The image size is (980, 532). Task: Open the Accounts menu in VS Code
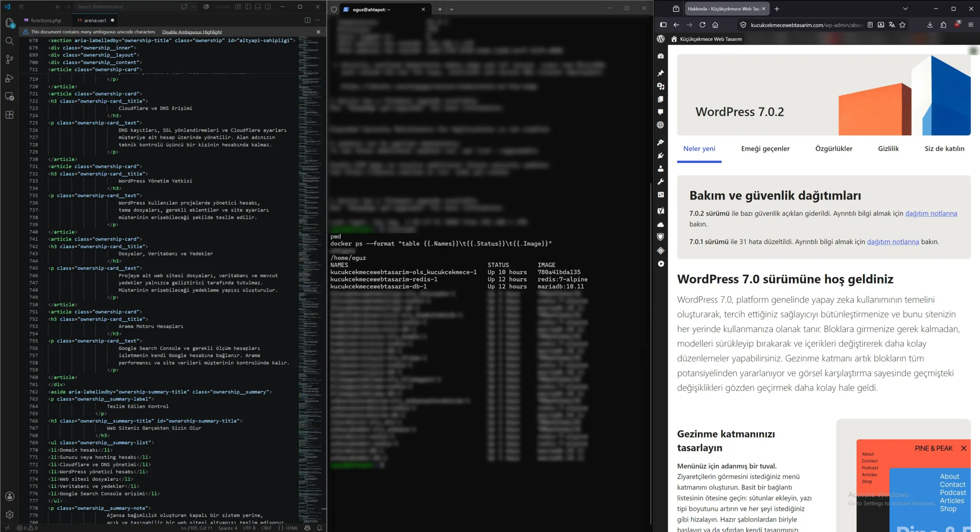(x=10, y=496)
